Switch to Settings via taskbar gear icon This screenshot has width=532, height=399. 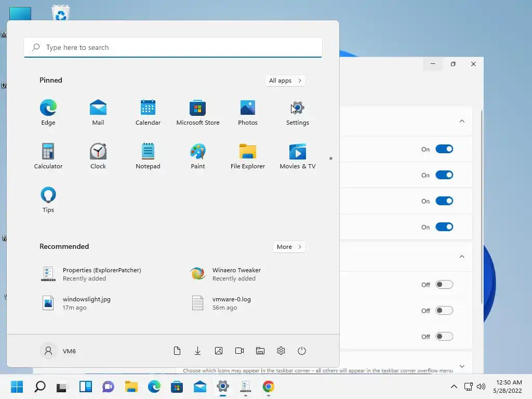coord(222,387)
